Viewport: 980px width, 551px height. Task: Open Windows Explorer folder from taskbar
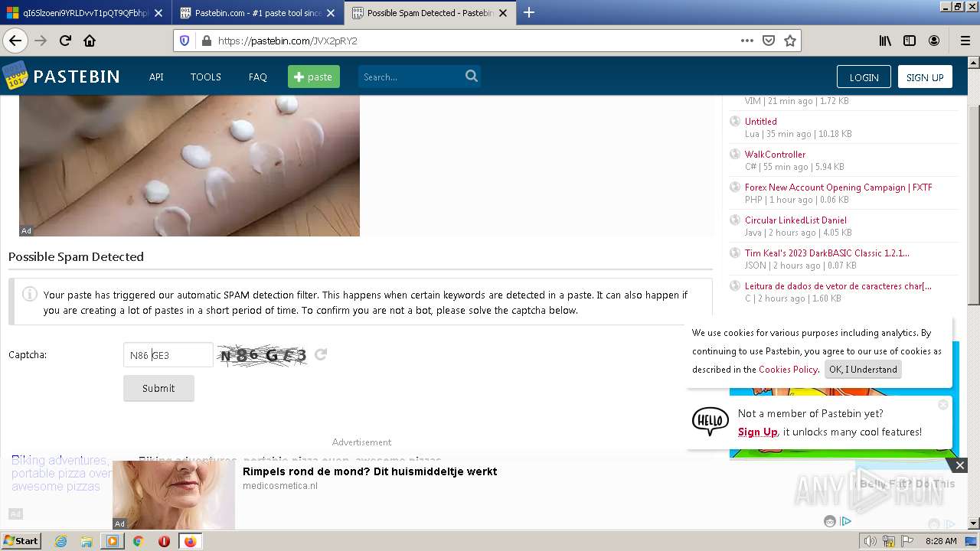tap(87, 541)
